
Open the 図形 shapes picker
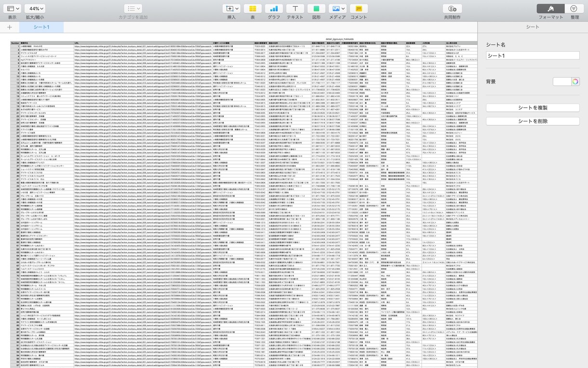[x=317, y=9]
